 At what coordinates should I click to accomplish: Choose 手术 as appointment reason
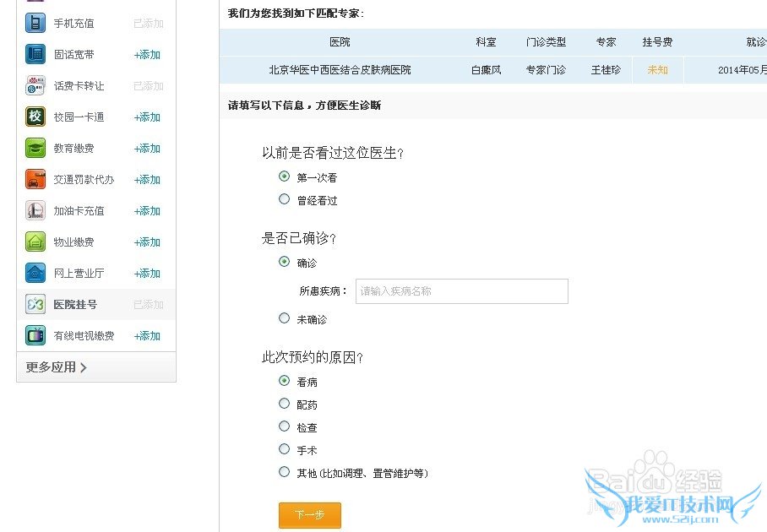[284, 449]
